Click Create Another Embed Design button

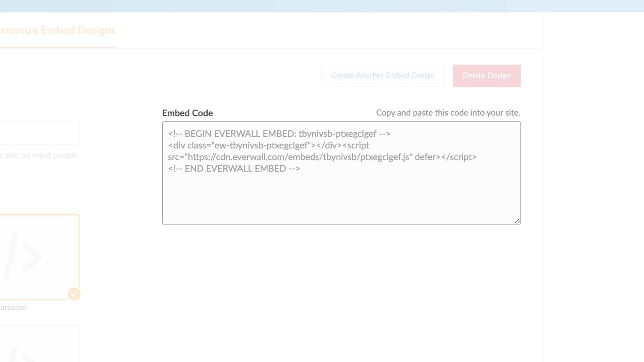[x=383, y=76]
